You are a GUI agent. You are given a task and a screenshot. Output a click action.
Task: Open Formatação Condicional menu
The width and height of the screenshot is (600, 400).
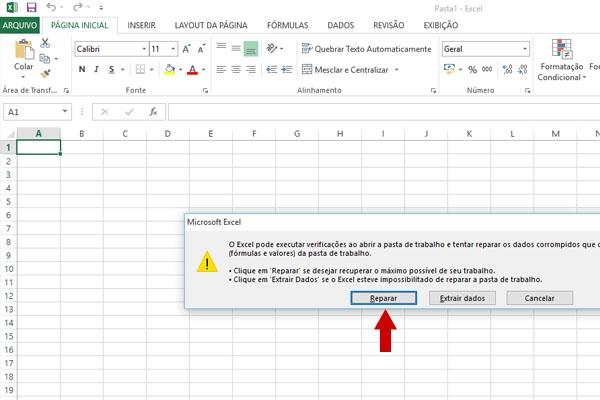point(562,60)
